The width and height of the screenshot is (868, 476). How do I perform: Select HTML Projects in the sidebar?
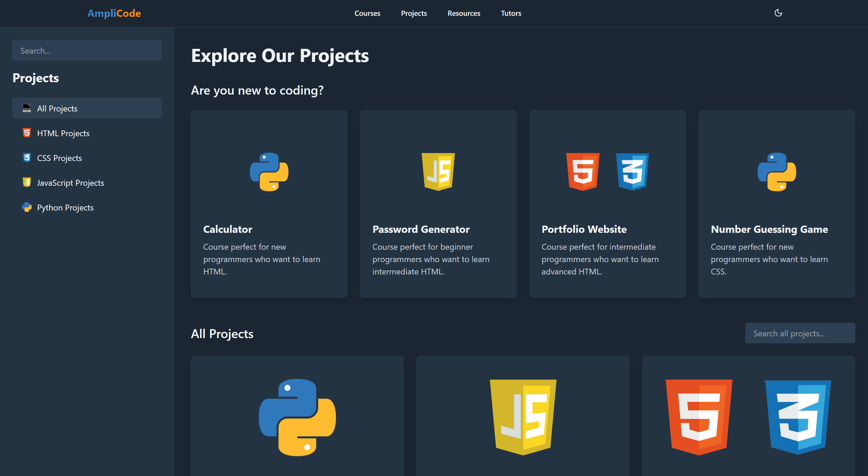pyautogui.click(x=87, y=133)
